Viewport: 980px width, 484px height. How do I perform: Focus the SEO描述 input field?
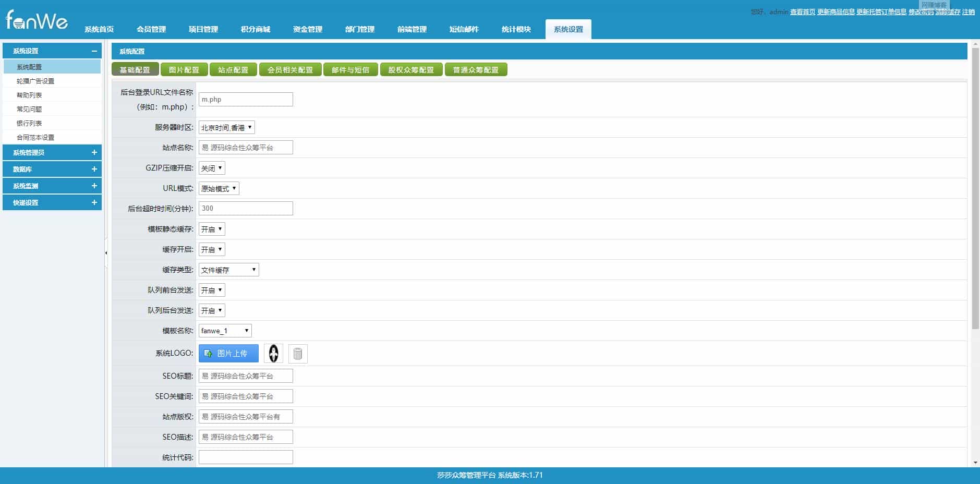coord(246,437)
